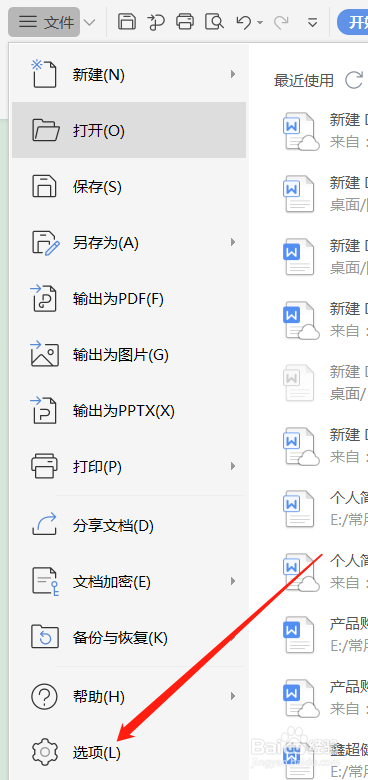The height and width of the screenshot is (780, 368).
Task: Select the 开始 ribbon tab
Action: coord(353,22)
